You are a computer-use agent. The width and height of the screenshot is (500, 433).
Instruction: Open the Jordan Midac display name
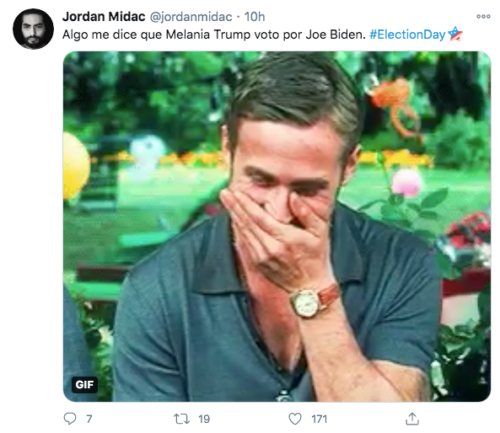(104, 16)
